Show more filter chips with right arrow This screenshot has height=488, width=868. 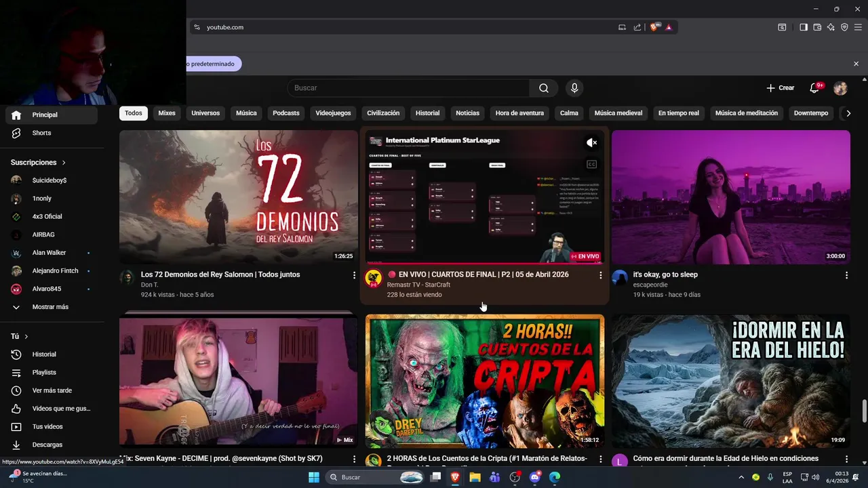coord(848,113)
